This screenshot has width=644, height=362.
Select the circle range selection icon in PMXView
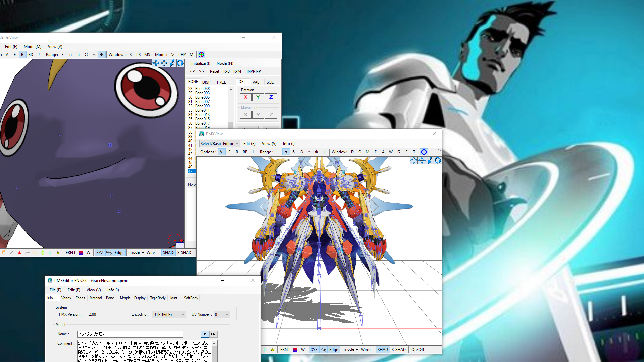coord(301,152)
